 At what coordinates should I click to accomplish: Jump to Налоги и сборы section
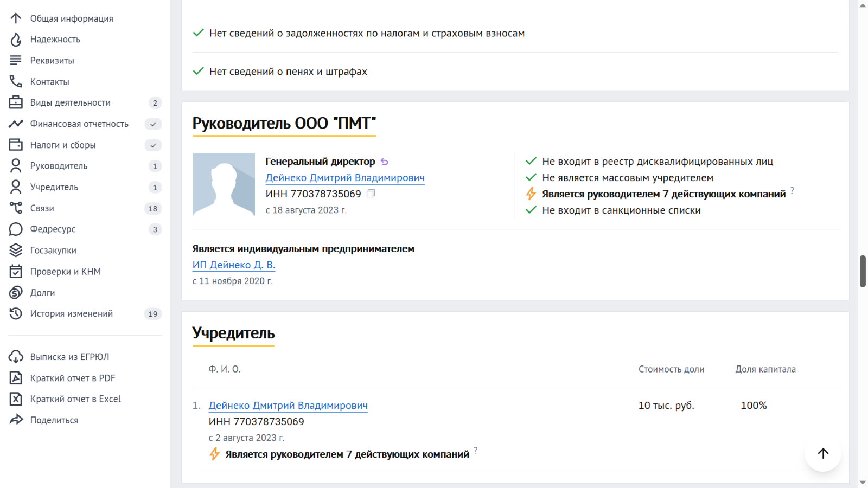pyautogui.click(x=63, y=145)
